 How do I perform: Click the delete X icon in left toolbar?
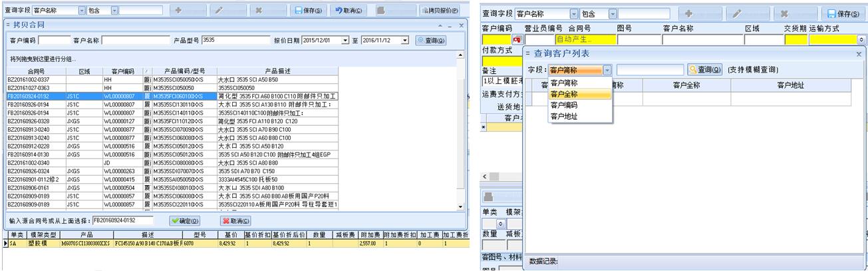258,11
